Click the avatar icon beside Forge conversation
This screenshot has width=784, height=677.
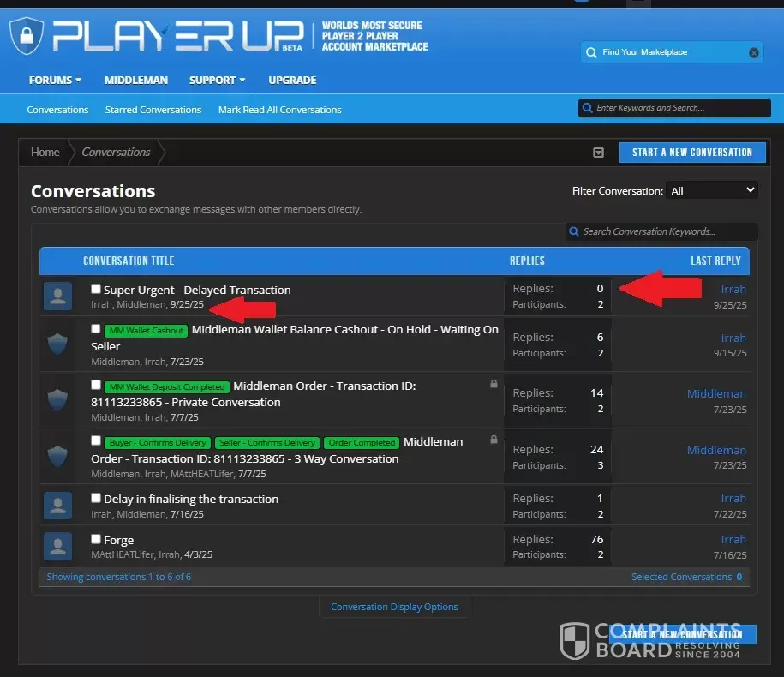click(57, 546)
